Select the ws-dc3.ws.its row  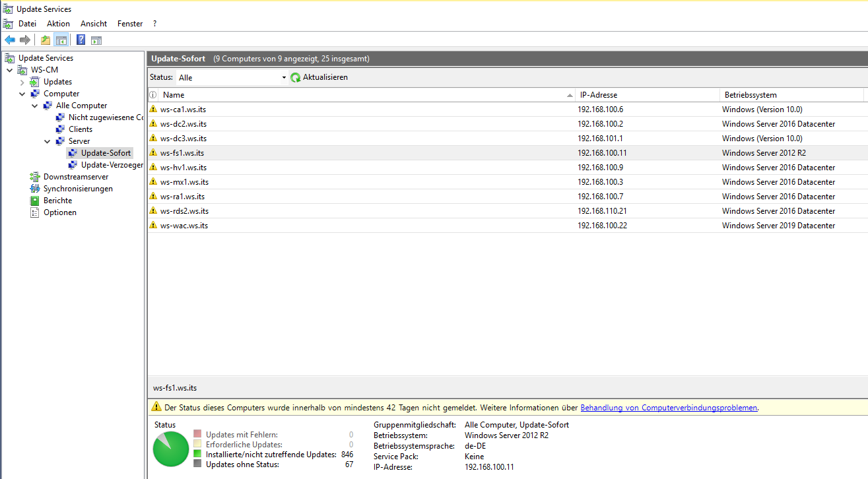point(508,139)
